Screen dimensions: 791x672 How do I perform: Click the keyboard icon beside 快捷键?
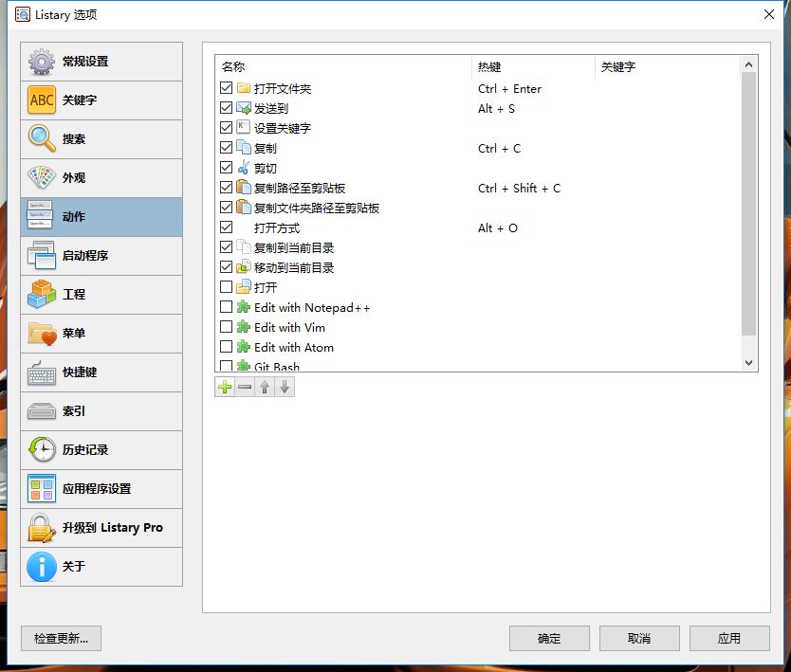point(42,372)
